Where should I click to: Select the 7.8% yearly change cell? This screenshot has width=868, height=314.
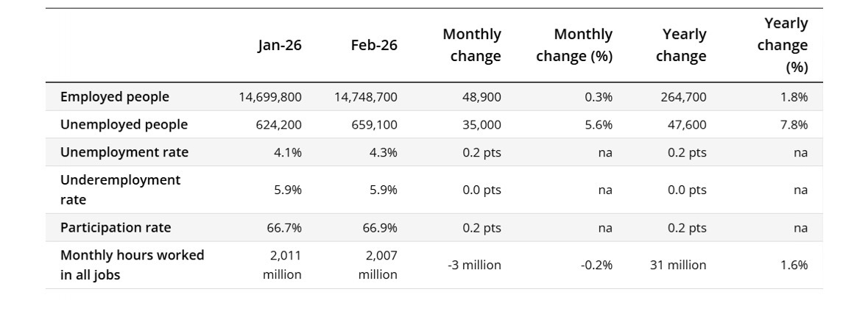pyautogui.click(x=794, y=124)
